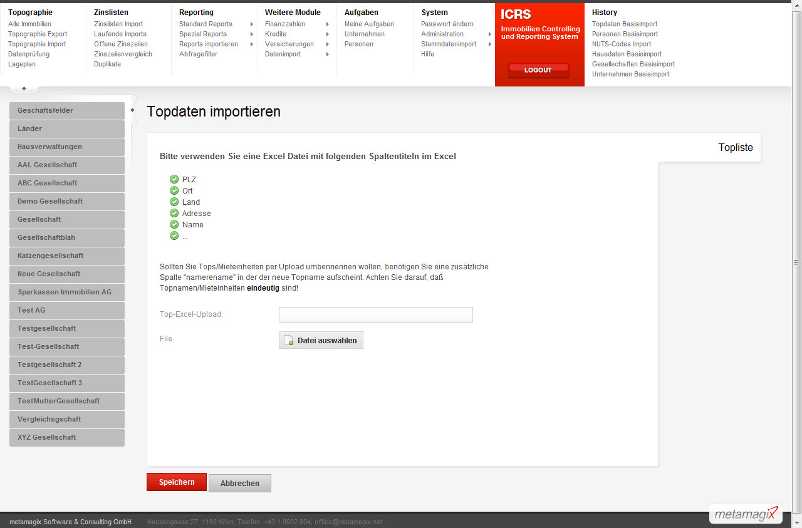This screenshot has width=802, height=528.
Task: Select Länder in the sidebar
Action: pos(67,128)
